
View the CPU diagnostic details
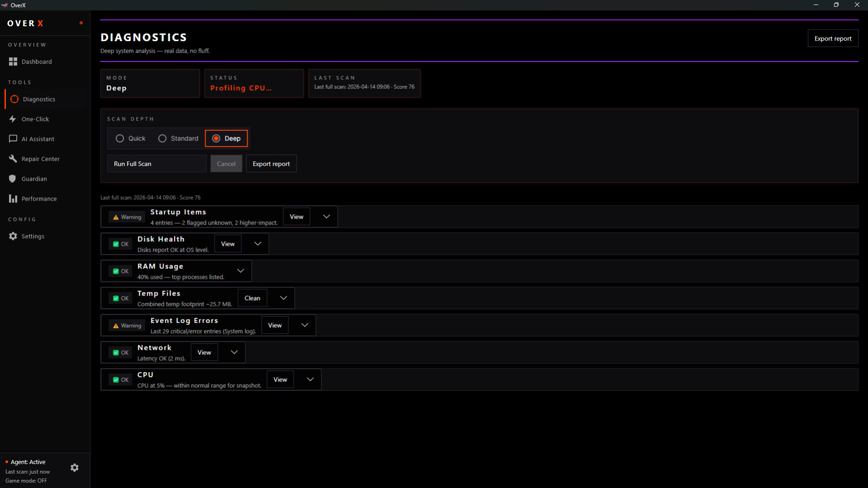[280, 379]
